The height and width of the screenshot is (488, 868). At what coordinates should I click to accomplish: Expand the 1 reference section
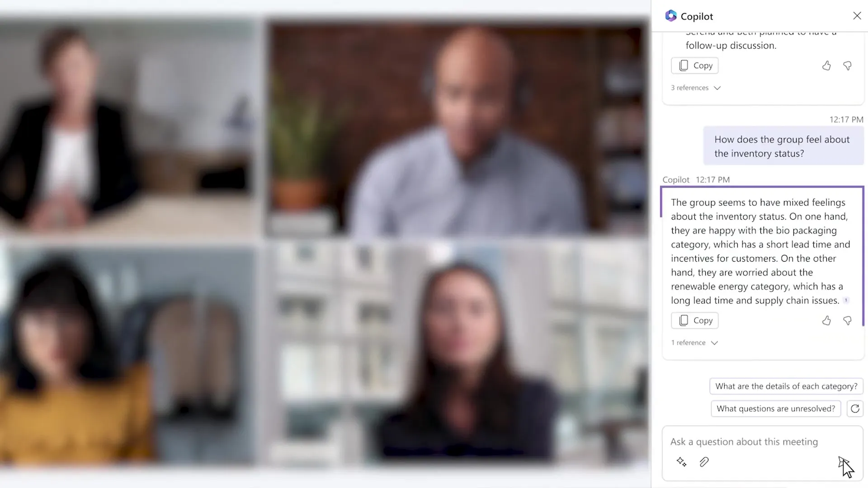(x=694, y=342)
